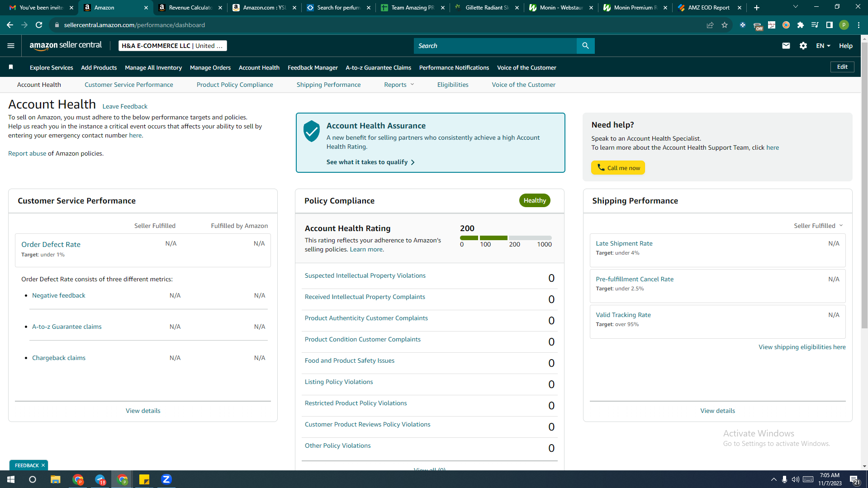The height and width of the screenshot is (488, 868).
Task: Open File Explorer from taskbar
Action: pyautogui.click(x=56, y=479)
